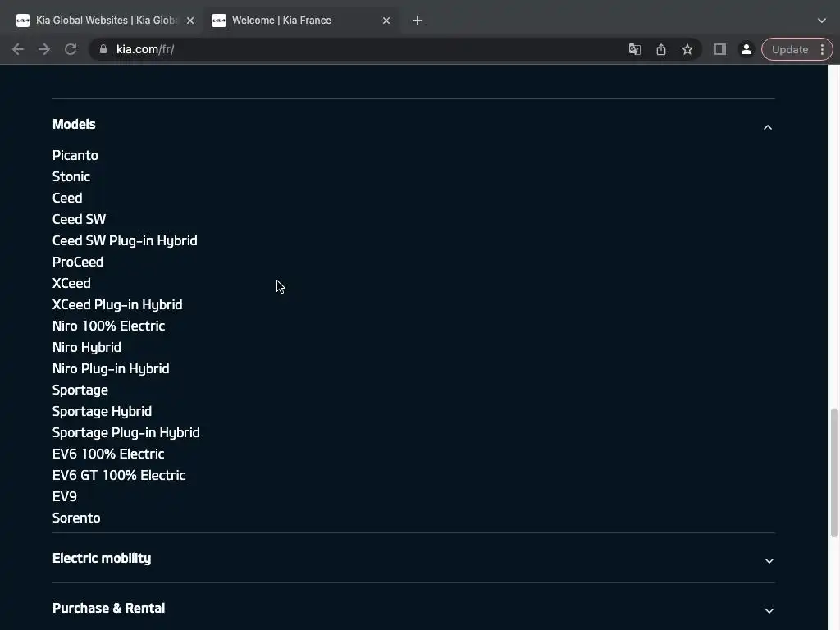Open the EV9 model link
Viewport: 840px width, 630px height.
(x=65, y=496)
